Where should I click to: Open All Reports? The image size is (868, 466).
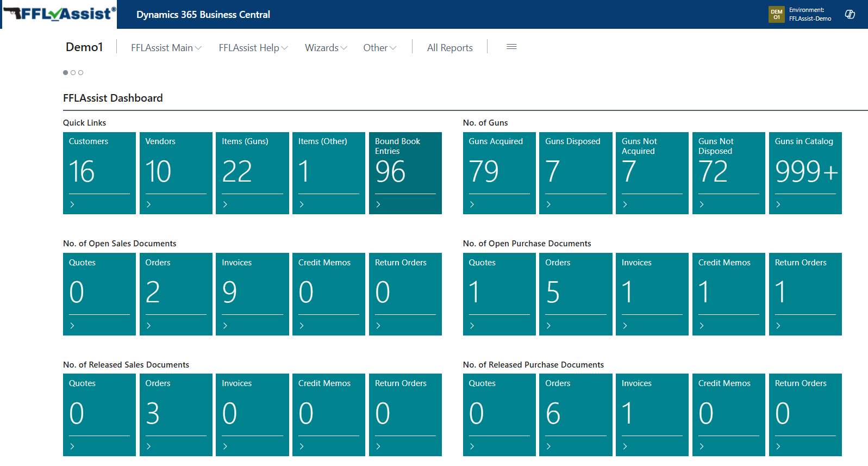[x=450, y=48]
